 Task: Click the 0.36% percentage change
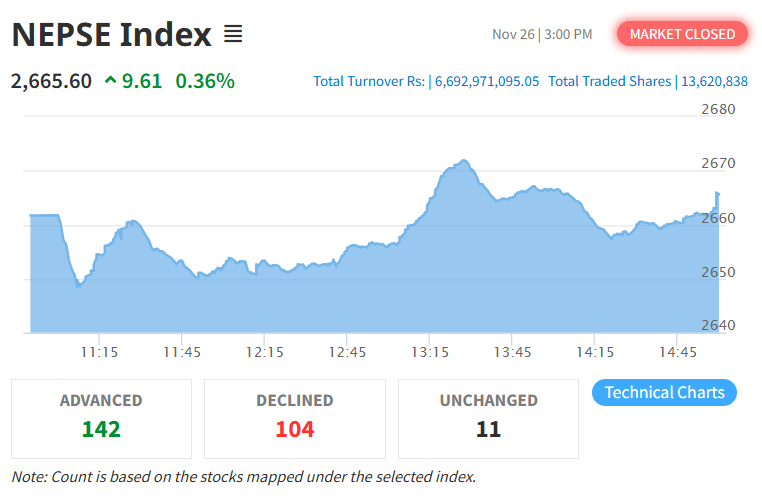[205, 81]
